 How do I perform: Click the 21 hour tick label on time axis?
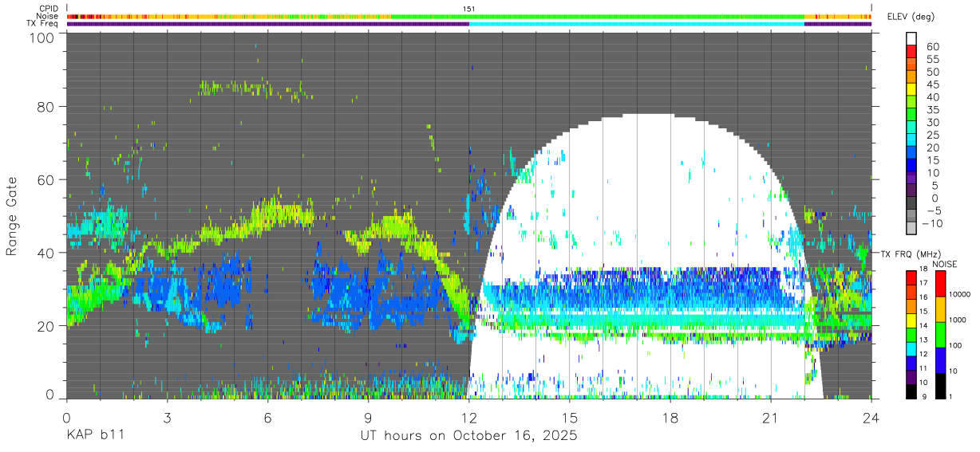[x=771, y=419]
